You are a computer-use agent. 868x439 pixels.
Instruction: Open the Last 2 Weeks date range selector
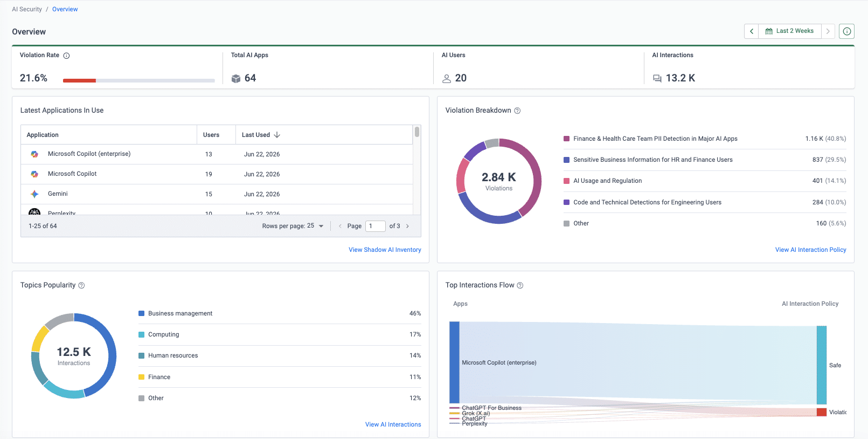pos(790,31)
